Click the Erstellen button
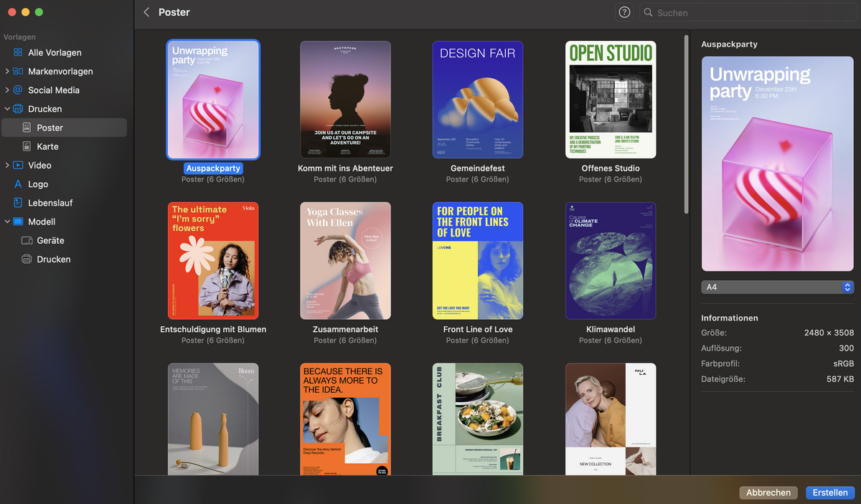861x504 pixels. click(831, 493)
